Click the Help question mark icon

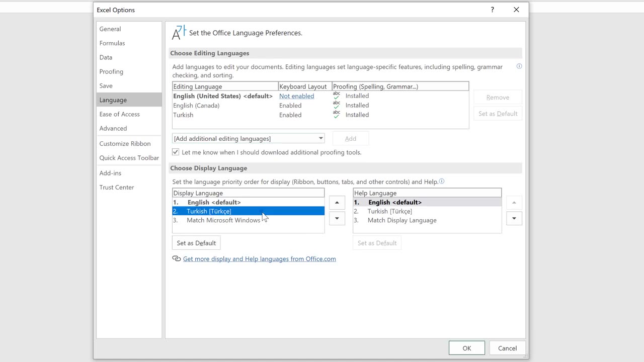[492, 10]
